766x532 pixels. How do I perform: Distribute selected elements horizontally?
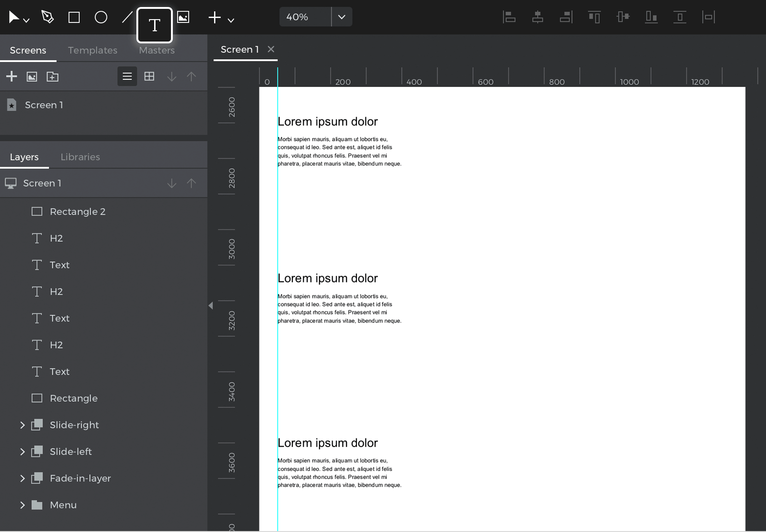708,17
